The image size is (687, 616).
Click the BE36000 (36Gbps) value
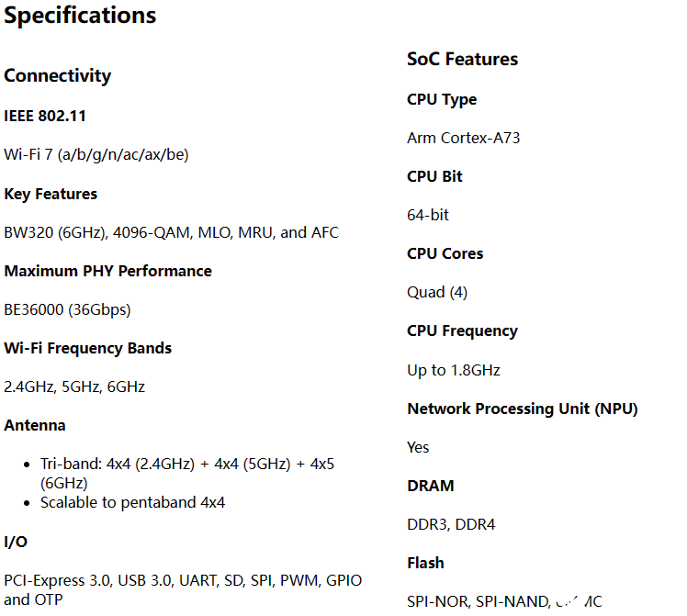click(x=67, y=309)
